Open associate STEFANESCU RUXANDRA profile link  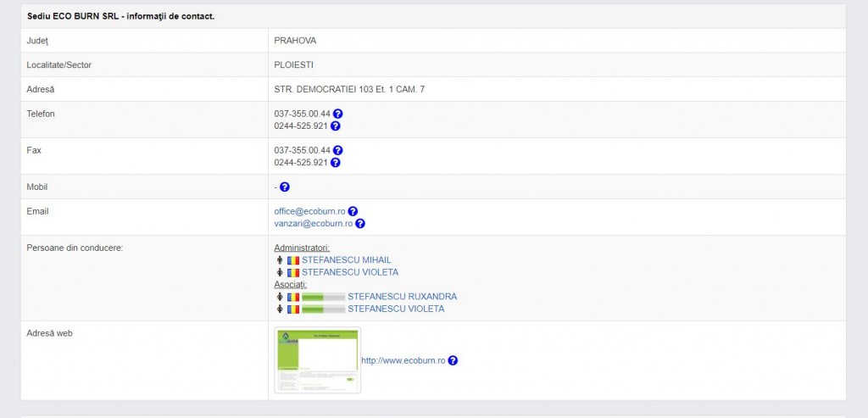pos(403,297)
